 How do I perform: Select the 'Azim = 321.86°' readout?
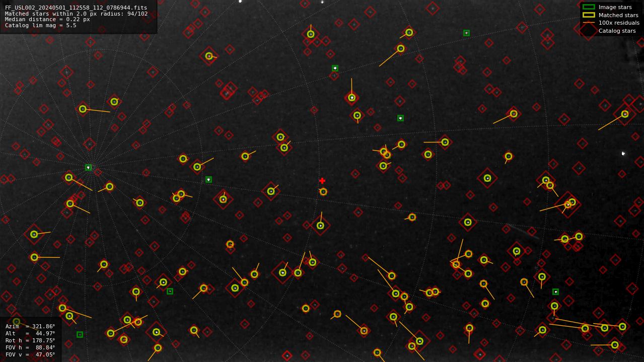click(30, 326)
